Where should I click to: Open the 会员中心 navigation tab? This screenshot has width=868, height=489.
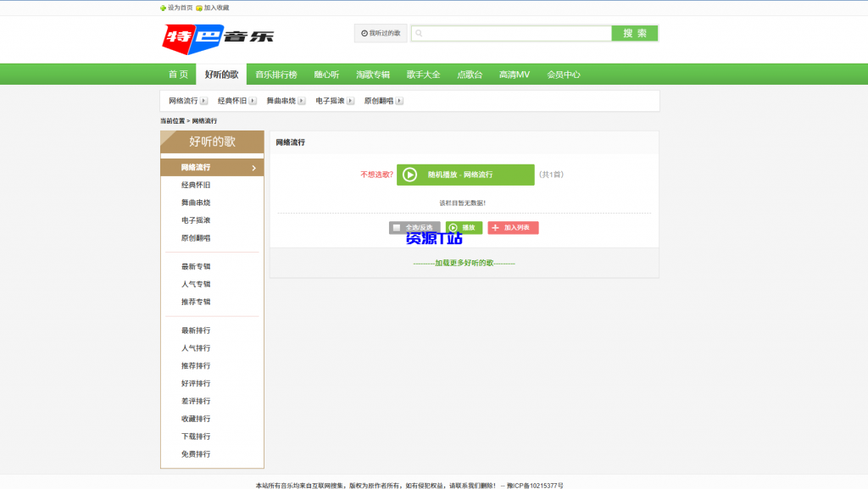coord(564,74)
